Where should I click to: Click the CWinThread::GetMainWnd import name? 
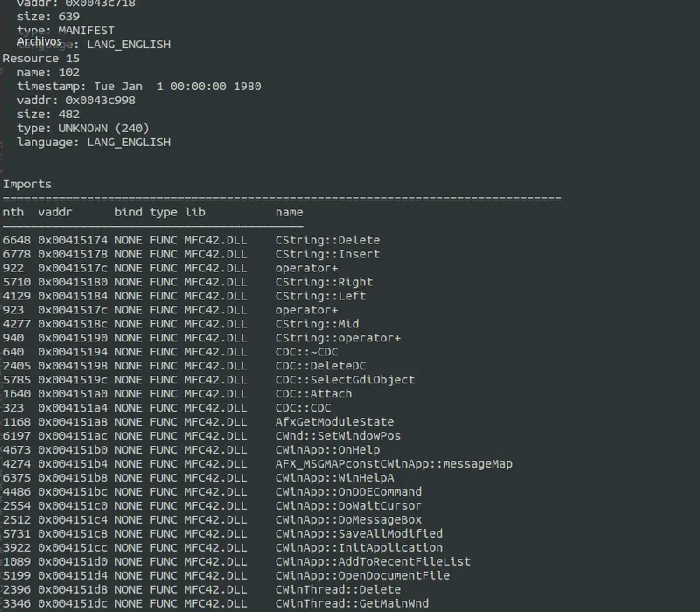pos(352,604)
